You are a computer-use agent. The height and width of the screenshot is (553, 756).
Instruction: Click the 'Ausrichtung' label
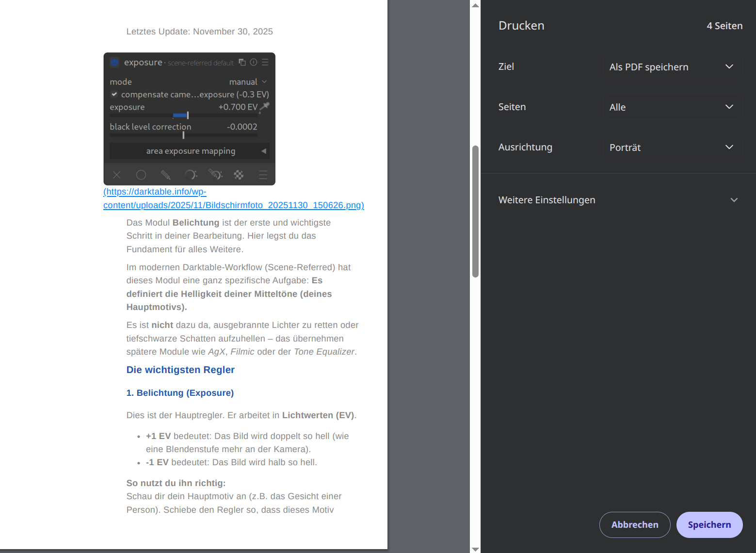click(525, 147)
